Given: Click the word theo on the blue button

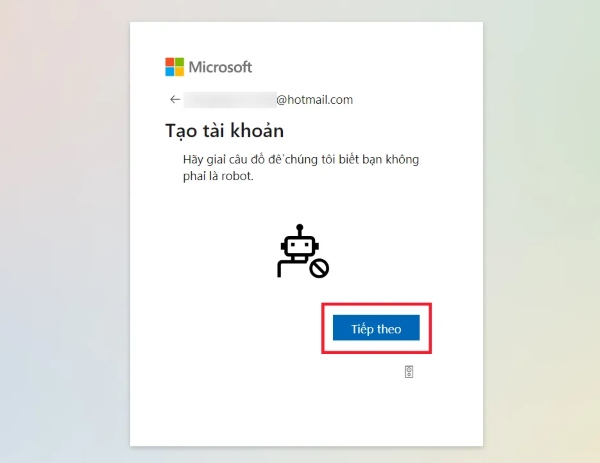Looking at the screenshot, I should click(389, 329).
